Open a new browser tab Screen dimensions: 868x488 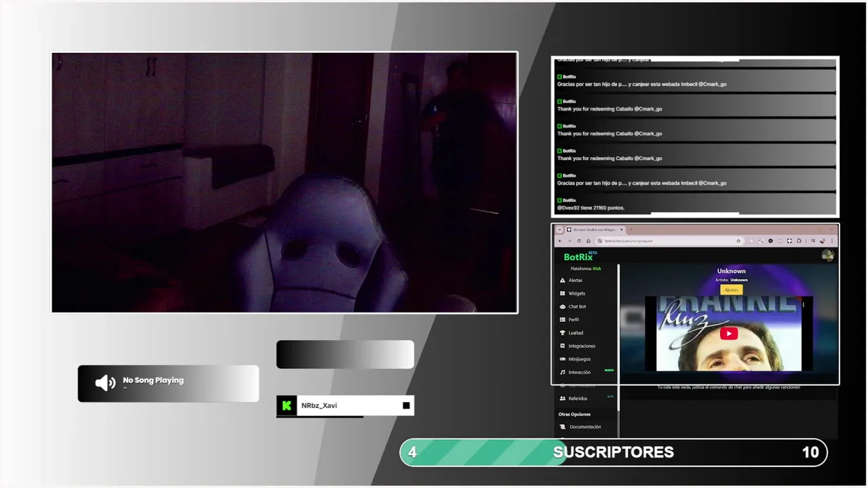631,230
